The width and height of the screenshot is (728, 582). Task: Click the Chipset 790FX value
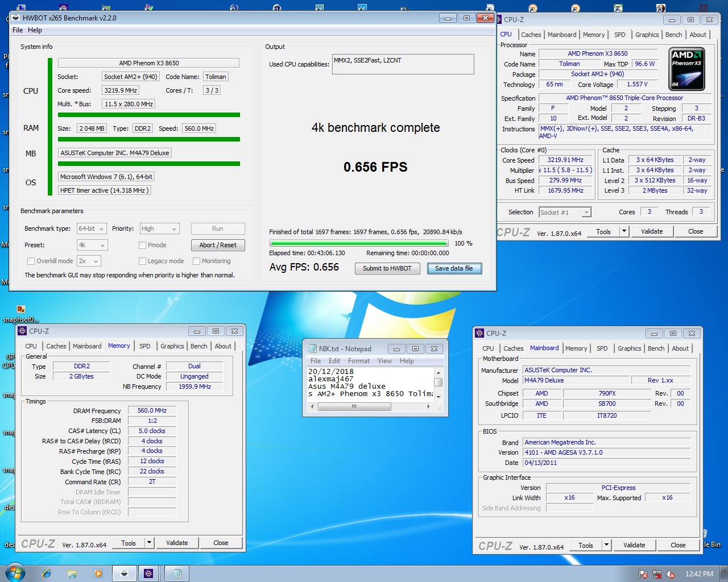click(x=607, y=393)
